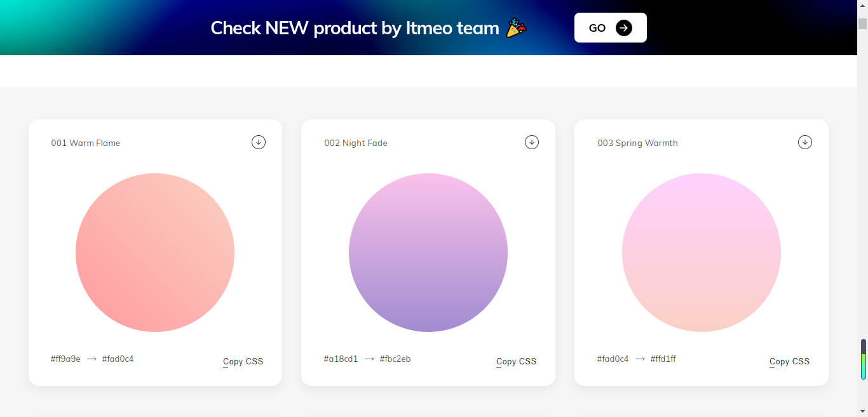Click the Night Fade gradient circle
Screen dimensions: 868x417
point(428,253)
